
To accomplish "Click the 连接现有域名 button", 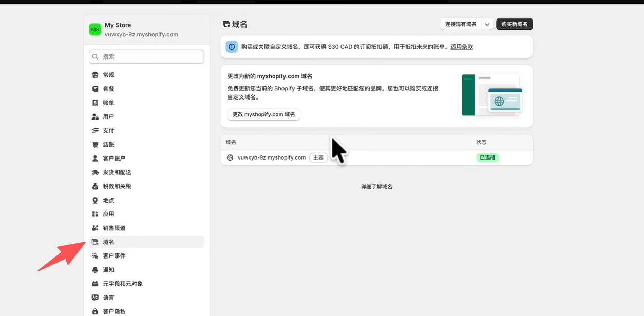I will tap(461, 24).
